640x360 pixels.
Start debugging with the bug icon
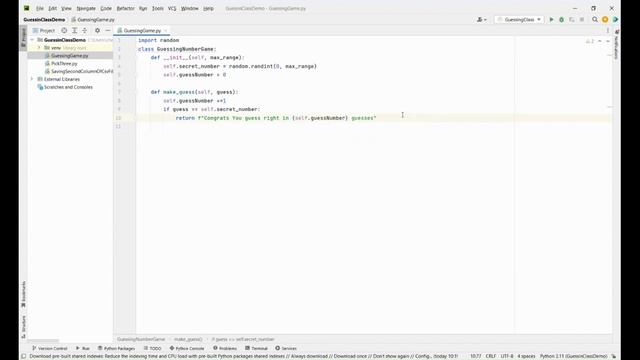pos(562,20)
